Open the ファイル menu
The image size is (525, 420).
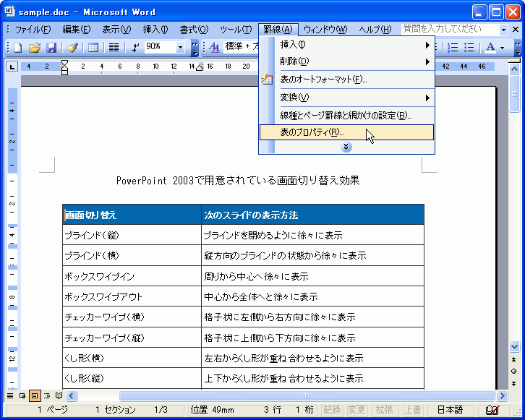pyautogui.click(x=33, y=30)
